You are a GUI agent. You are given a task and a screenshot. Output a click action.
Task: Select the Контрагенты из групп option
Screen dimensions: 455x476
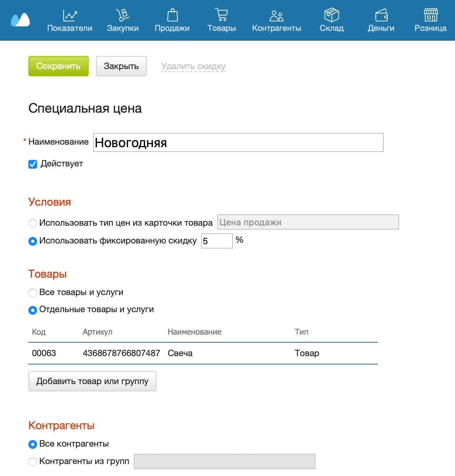coord(33,461)
